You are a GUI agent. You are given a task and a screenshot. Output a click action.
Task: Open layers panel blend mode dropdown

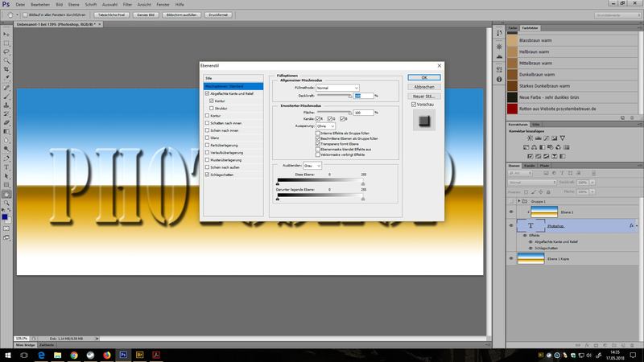click(x=532, y=183)
